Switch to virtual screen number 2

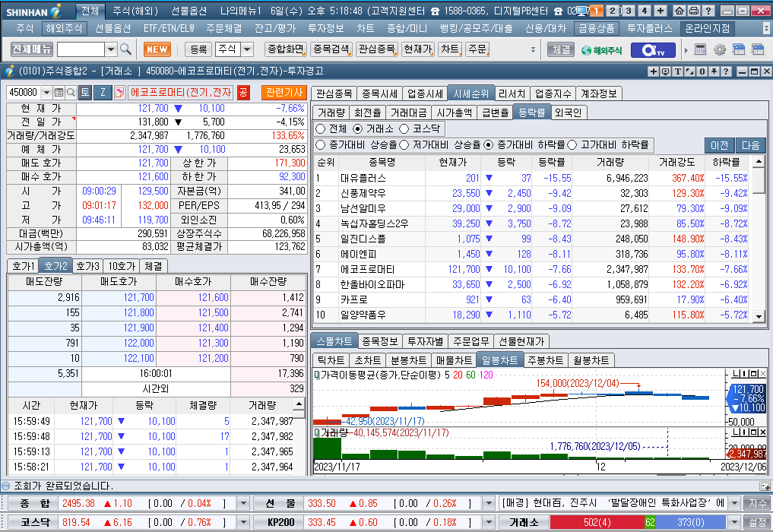612,11
